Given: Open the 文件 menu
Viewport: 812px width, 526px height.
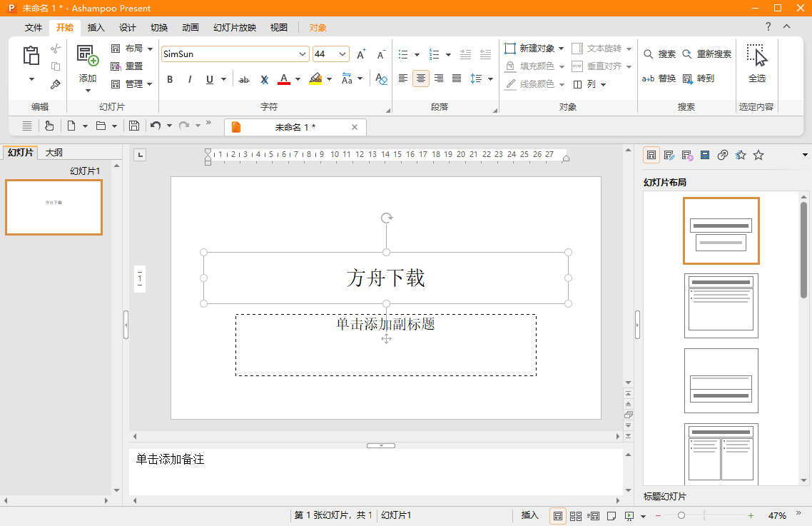Looking at the screenshot, I should 33,27.
